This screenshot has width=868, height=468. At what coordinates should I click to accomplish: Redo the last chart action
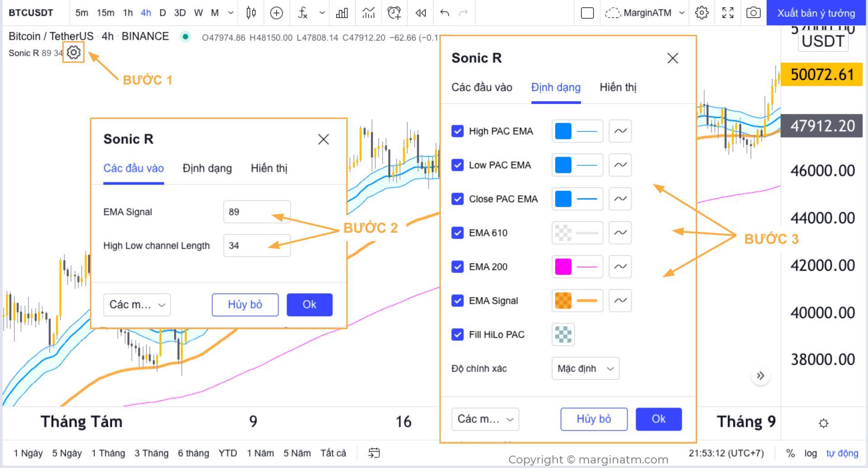point(463,13)
